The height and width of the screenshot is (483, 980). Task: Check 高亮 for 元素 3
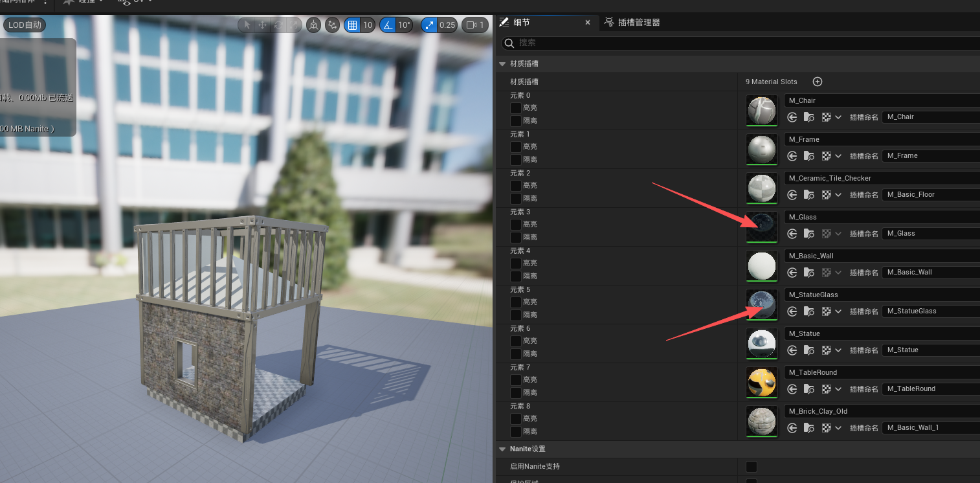point(516,225)
